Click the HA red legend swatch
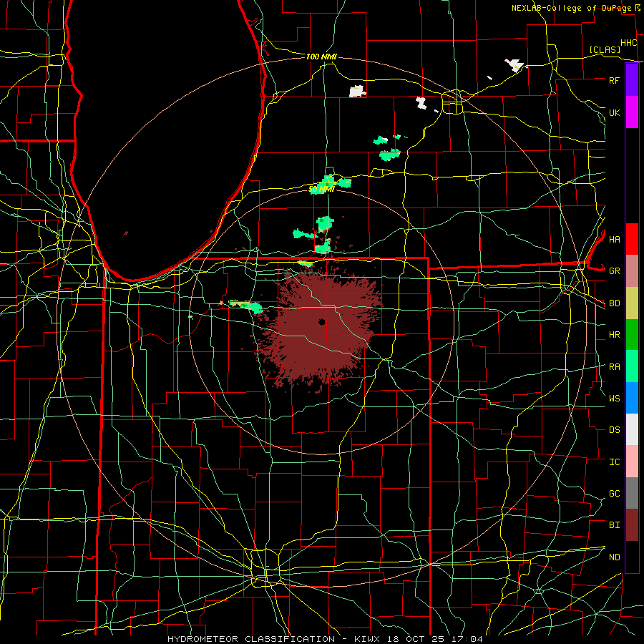This screenshot has width=644, height=644. (632, 239)
